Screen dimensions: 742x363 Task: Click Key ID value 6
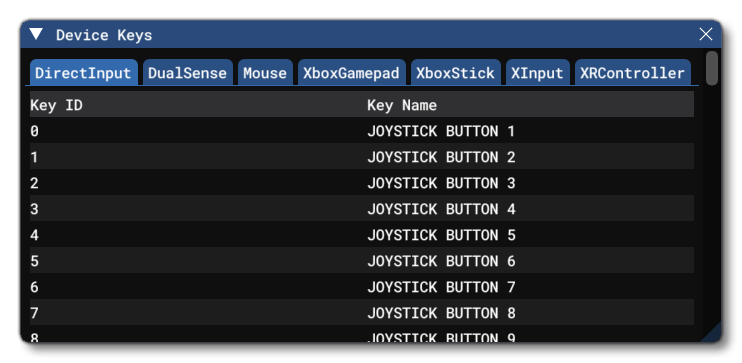pos(35,287)
